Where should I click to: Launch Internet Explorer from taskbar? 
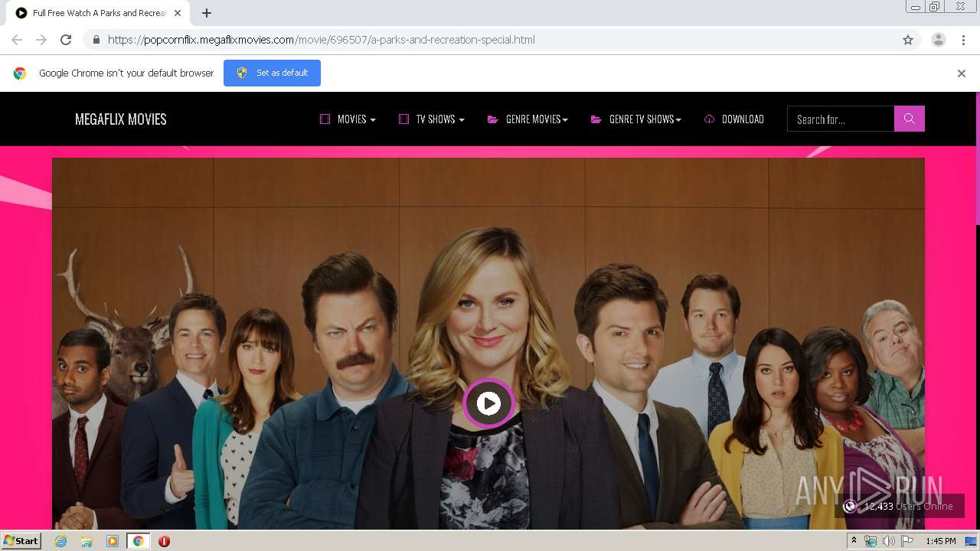[60, 541]
